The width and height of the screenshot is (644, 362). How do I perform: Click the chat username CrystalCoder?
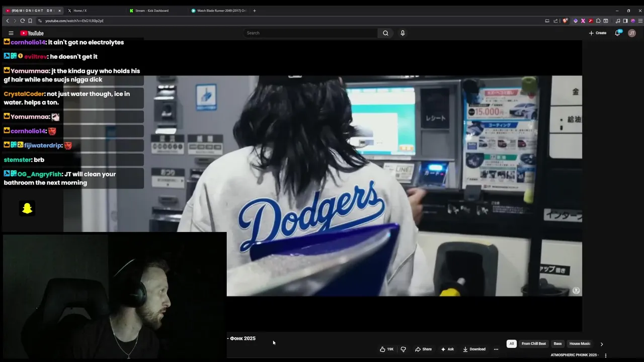coord(24,94)
